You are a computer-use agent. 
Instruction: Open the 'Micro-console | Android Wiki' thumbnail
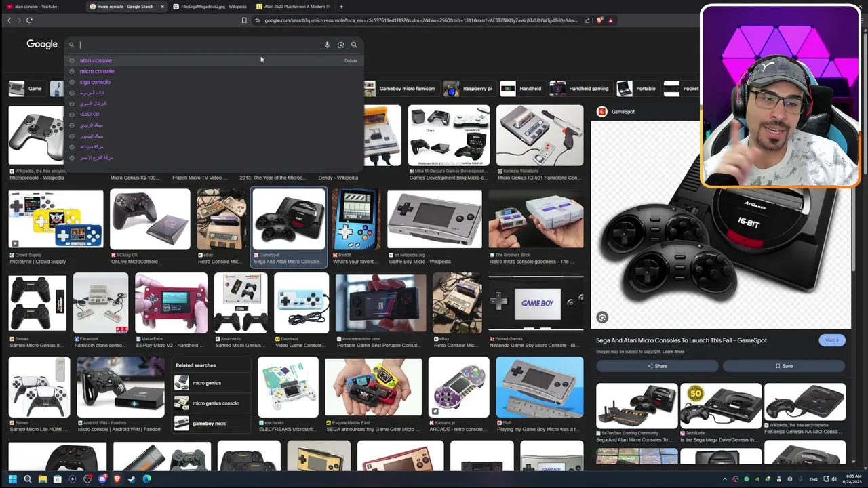point(120,387)
